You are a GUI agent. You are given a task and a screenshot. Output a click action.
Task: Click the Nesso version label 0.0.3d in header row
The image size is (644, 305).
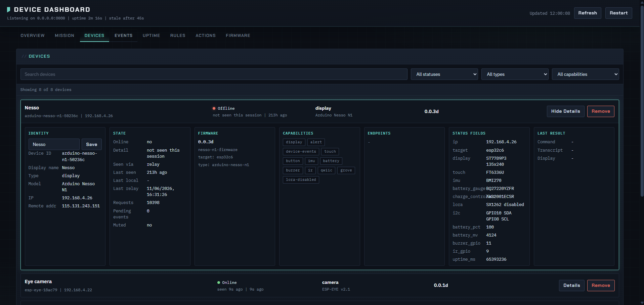tap(431, 111)
